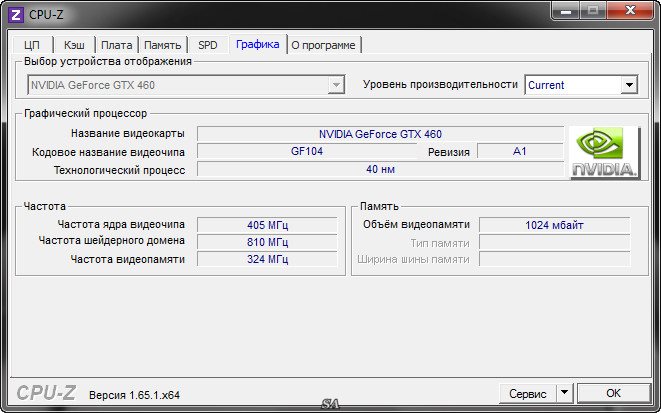Select the GF104 code name value
The width and height of the screenshot is (661, 413).
coord(307,151)
